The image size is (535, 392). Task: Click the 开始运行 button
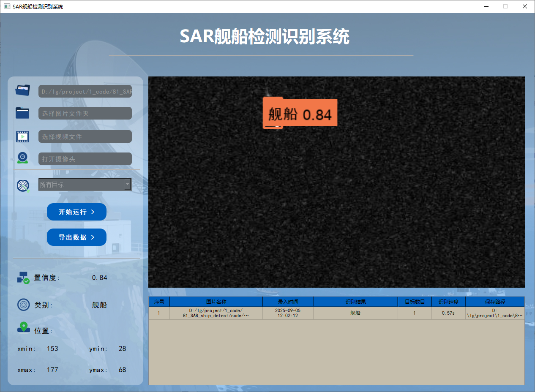click(76, 212)
